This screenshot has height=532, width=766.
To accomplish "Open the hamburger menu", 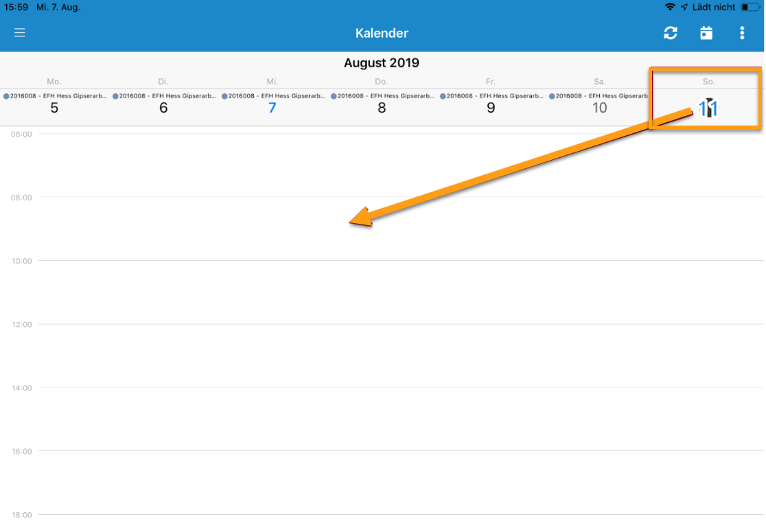I will pos(19,33).
